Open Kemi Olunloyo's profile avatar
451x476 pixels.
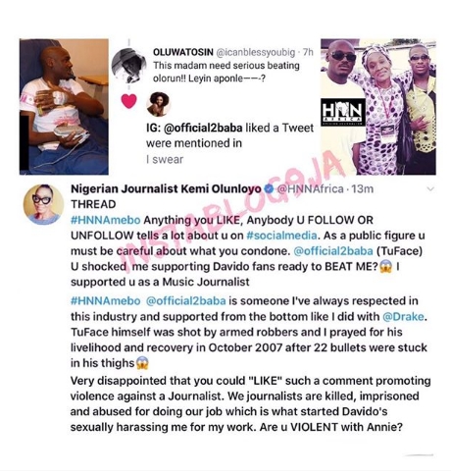(43, 204)
